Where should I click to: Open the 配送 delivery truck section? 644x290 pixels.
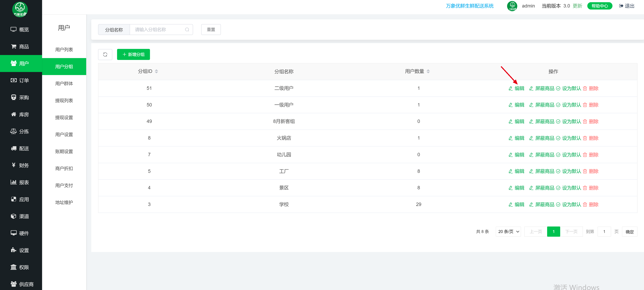click(14, 148)
